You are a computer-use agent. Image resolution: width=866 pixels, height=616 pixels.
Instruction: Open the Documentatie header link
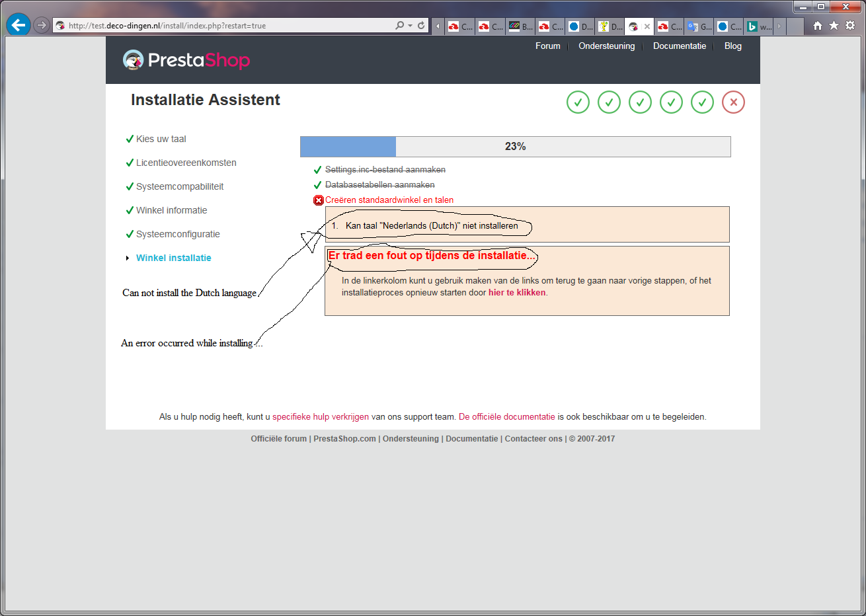tap(680, 46)
